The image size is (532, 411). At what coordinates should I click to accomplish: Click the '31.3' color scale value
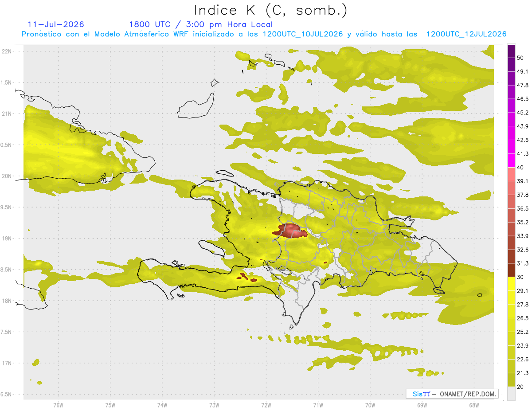pos(523,263)
